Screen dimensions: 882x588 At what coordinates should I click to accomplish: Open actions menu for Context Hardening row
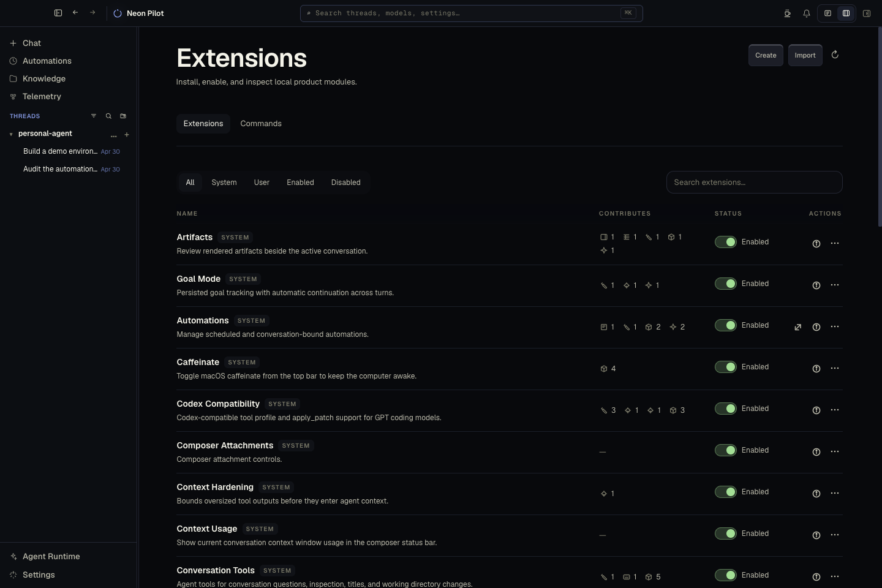coord(835,494)
